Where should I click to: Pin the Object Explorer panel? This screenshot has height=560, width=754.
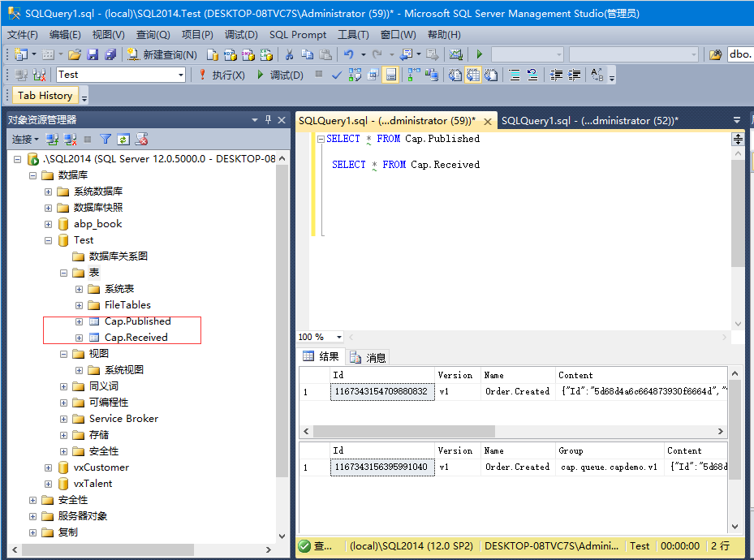(269, 119)
